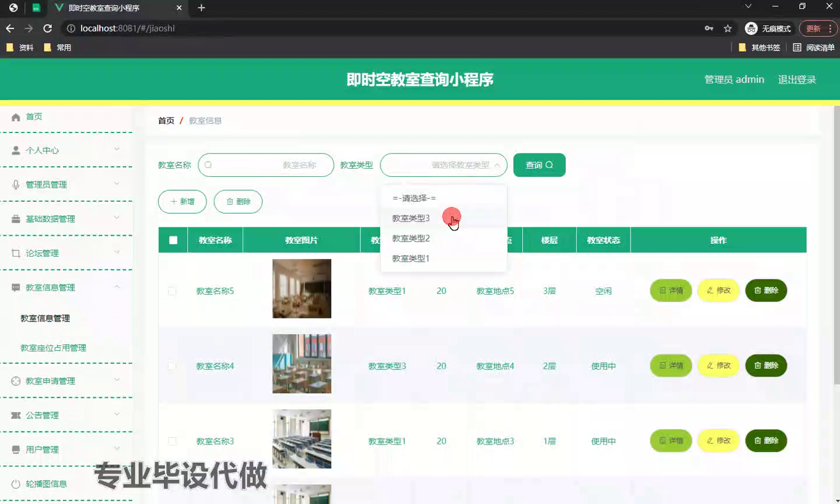This screenshot has width=840, height=504.
Task: Click the 首页 breadcrumb link
Action: point(166,121)
